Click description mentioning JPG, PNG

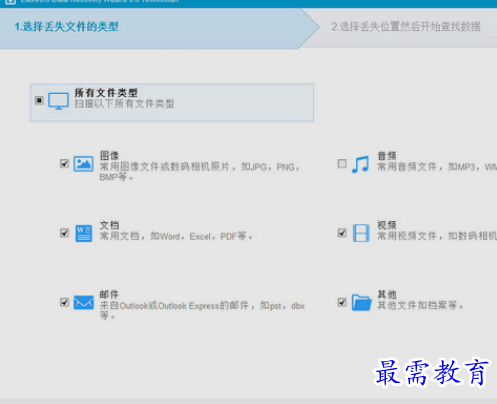coord(199,172)
